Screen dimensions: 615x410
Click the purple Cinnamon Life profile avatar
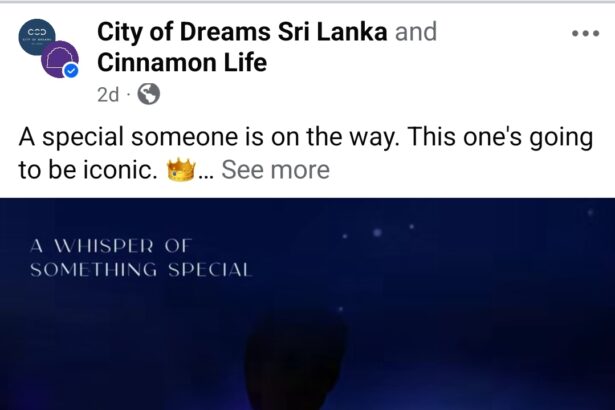[59, 59]
